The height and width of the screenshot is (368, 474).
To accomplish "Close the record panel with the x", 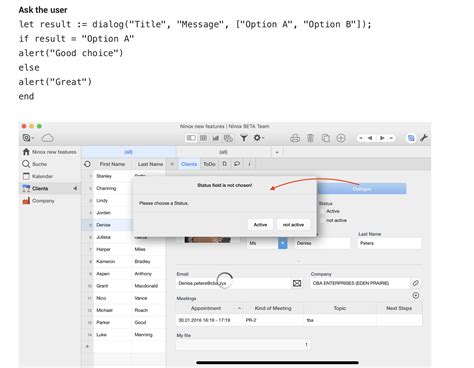I will [x=172, y=164].
